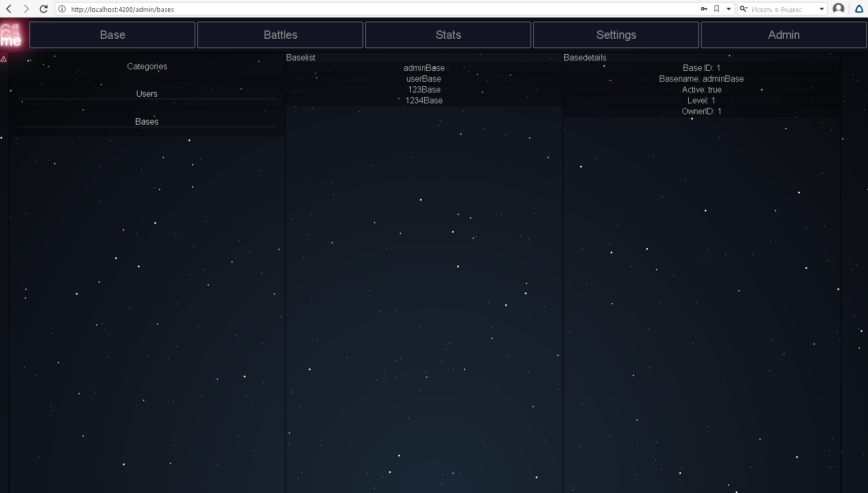Expand the Yandex search field dropdown
Viewport: 868px width, 493px height.
pos(822,9)
